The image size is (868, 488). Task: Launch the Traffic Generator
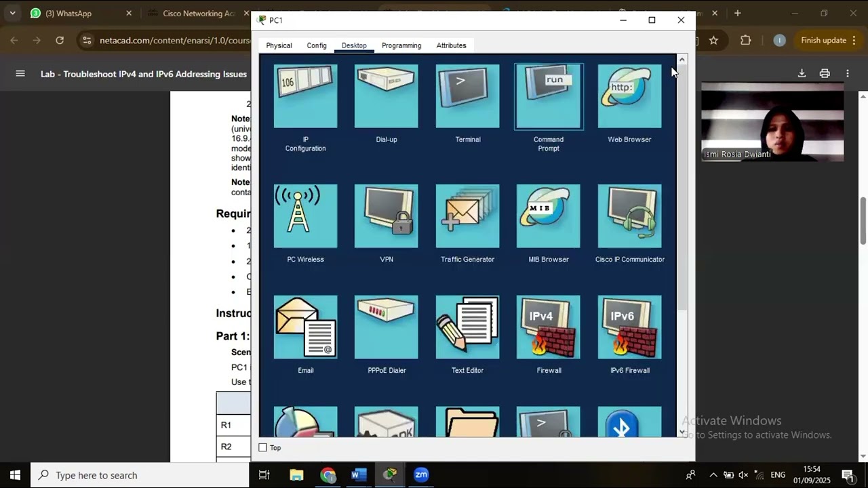(467, 216)
